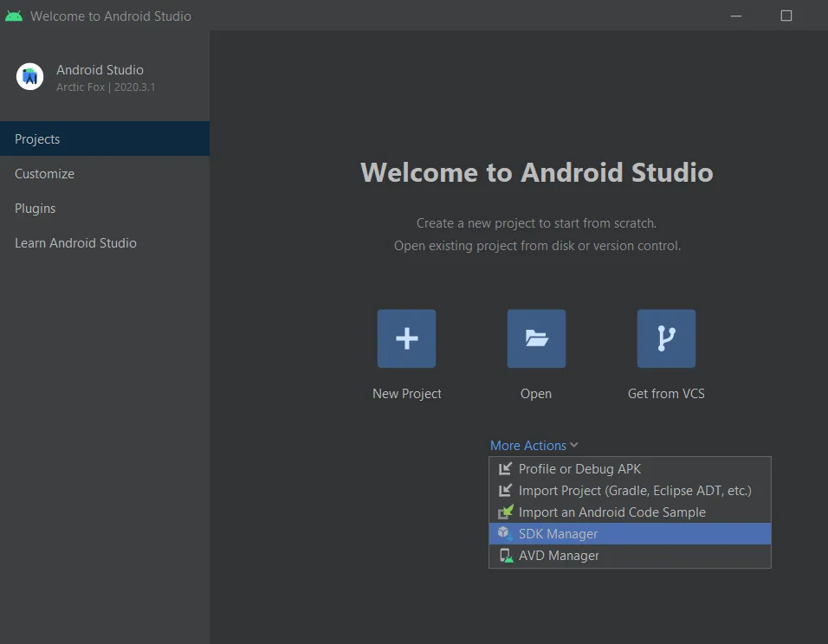Go to the Plugins tab
Screen dimensions: 828x644
coord(35,209)
